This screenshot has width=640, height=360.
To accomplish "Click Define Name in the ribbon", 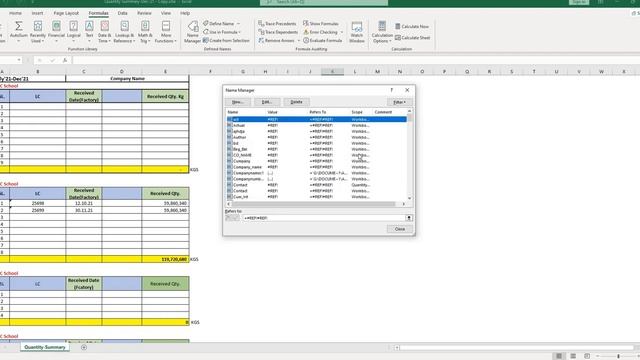I will coord(218,24).
